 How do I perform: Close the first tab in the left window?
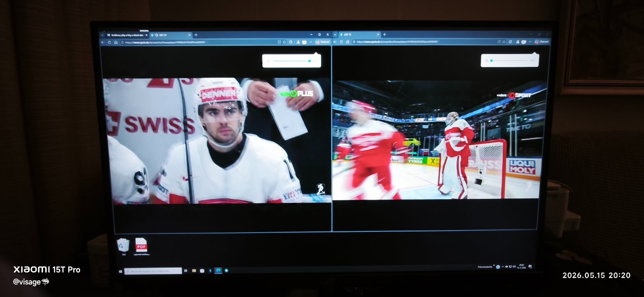pos(147,35)
